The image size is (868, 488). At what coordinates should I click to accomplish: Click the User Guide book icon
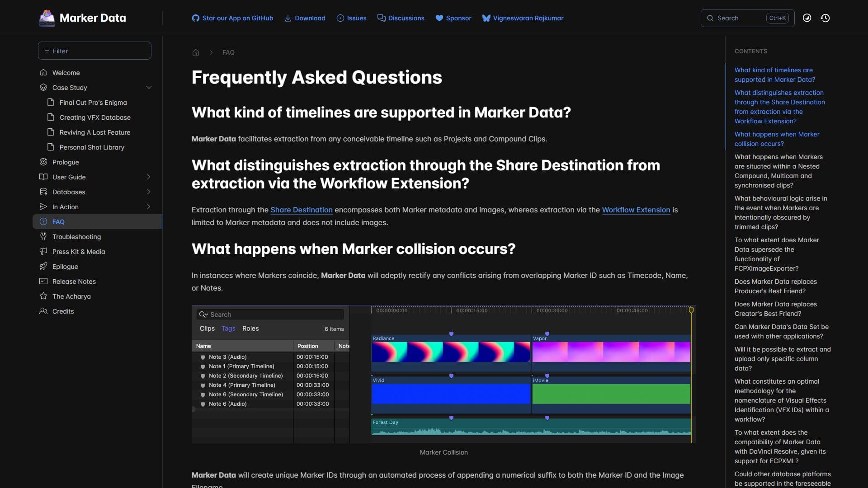click(43, 177)
